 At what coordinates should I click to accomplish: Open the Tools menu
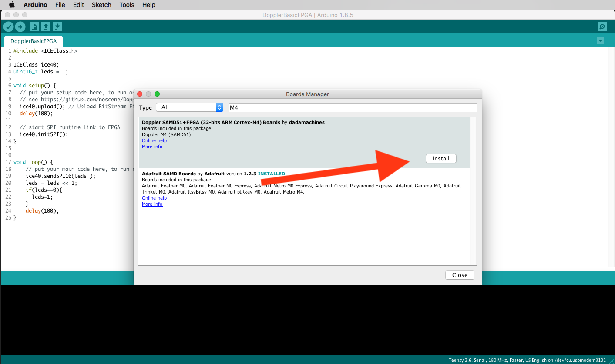[x=127, y=5]
